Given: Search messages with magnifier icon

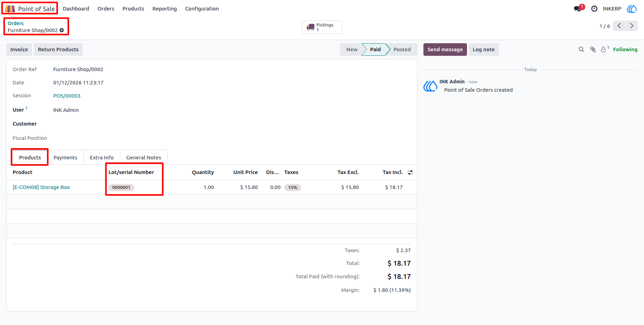Looking at the screenshot, I should [581, 50].
